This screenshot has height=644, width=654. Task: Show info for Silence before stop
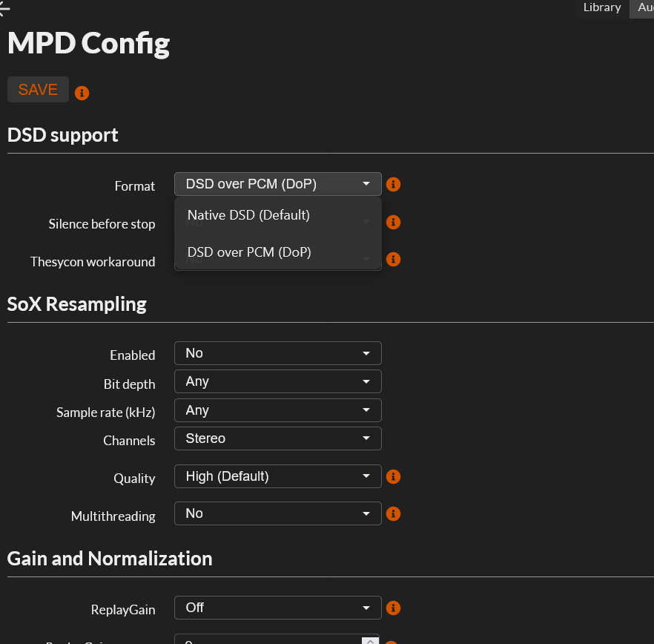pos(393,222)
